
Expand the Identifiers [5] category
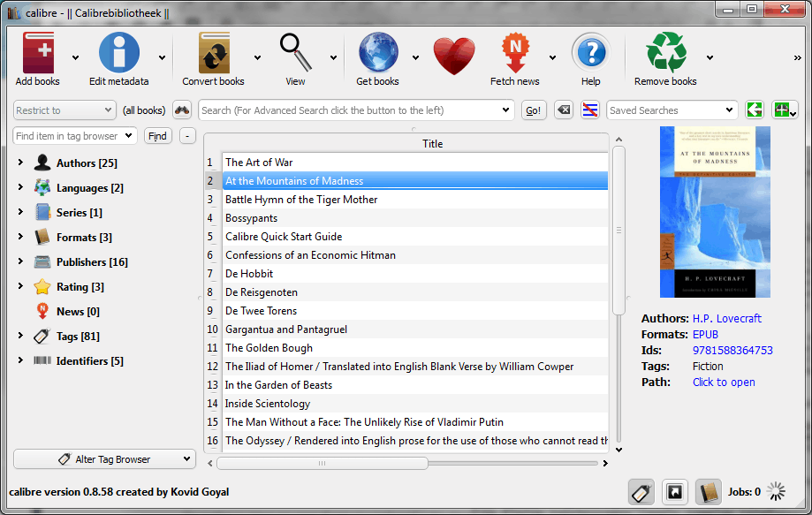(x=20, y=360)
